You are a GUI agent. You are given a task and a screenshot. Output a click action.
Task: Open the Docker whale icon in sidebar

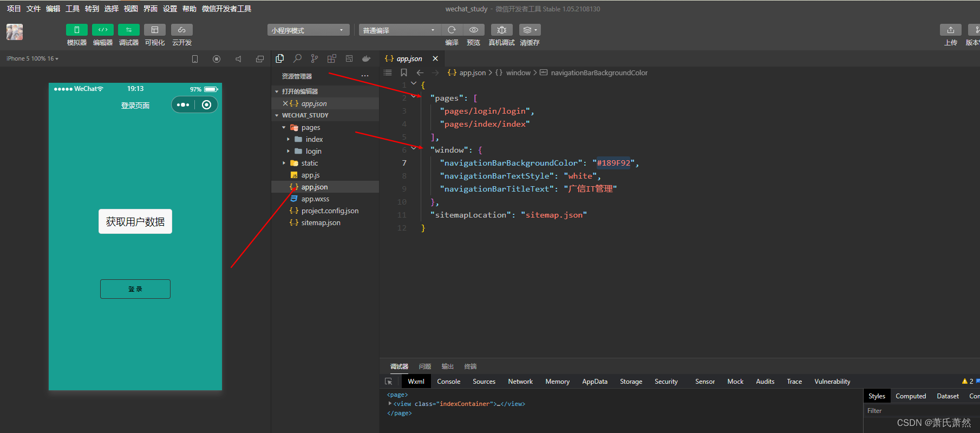367,58
